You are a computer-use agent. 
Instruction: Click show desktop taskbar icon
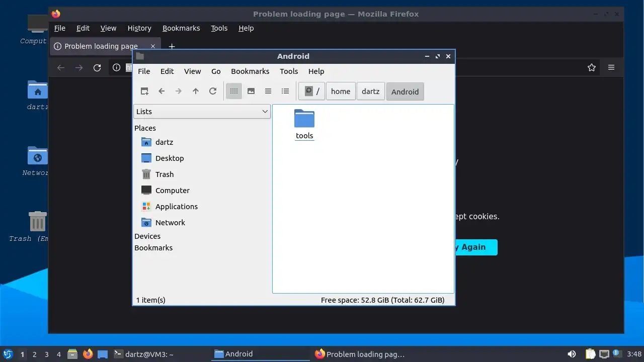[103, 354]
